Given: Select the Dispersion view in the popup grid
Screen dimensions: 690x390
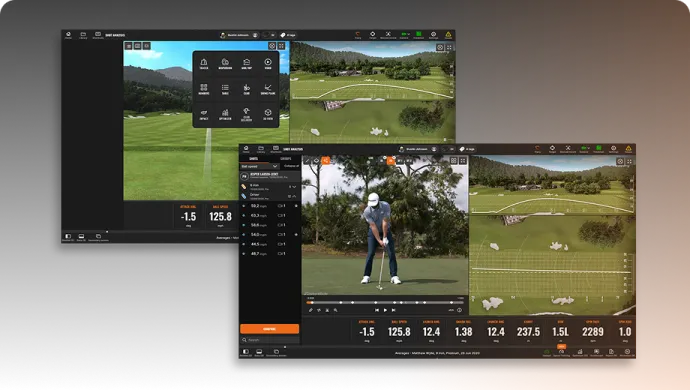Looking at the screenshot, I should point(225,64).
